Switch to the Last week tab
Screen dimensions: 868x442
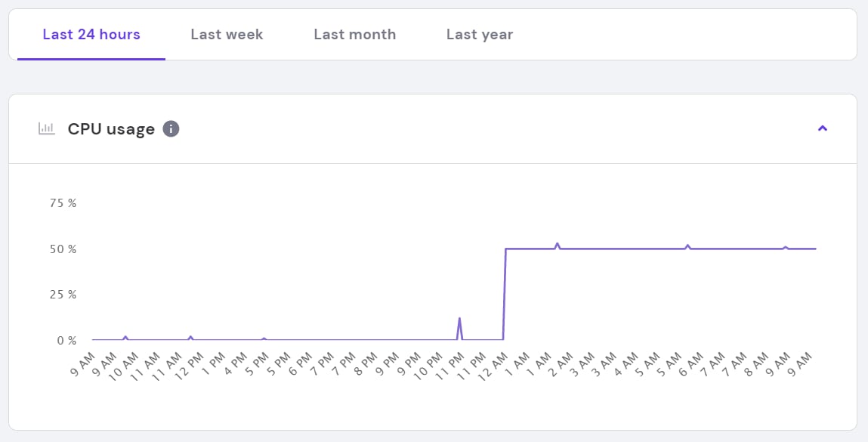227,34
